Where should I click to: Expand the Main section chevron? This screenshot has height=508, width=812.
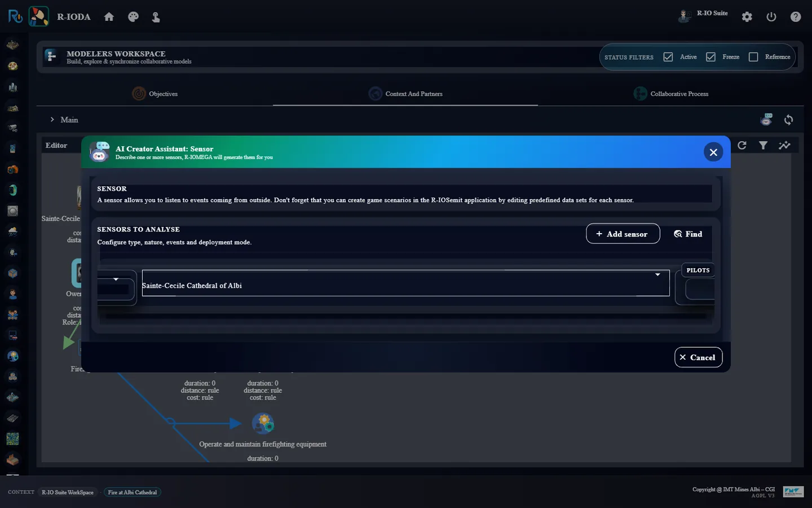(52, 120)
